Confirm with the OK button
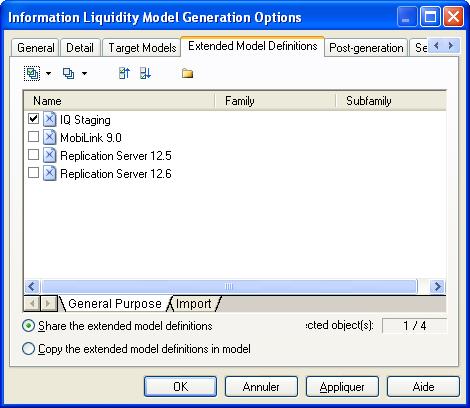 [180, 387]
